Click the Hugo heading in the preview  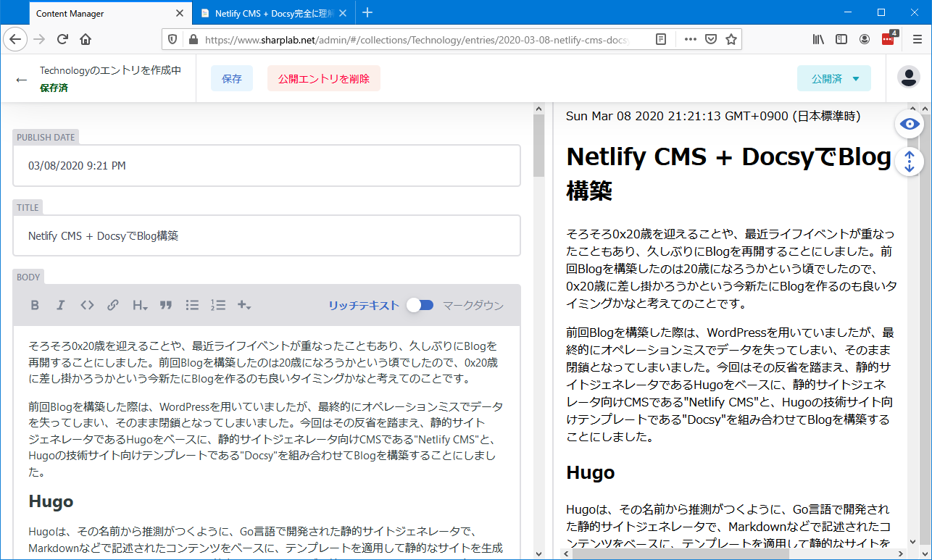click(590, 472)
